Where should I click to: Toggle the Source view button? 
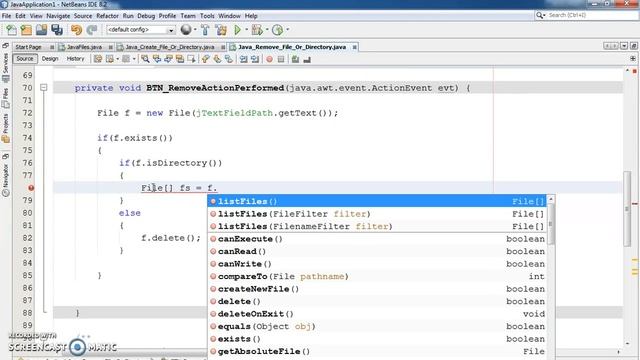[24, 59]
